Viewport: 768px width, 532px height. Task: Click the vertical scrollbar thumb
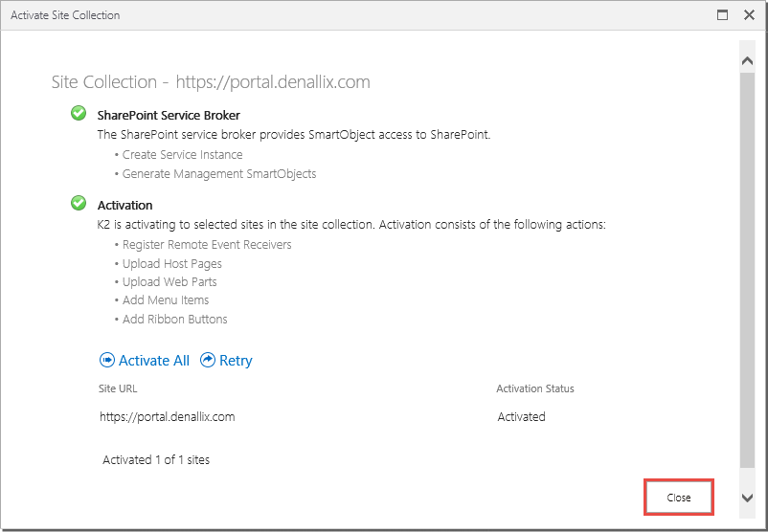point(748,268)
